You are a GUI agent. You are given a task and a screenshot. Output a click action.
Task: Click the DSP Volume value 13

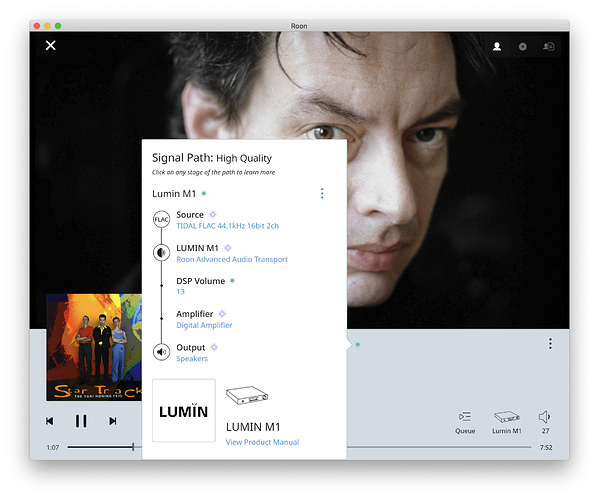pos(180,292)
